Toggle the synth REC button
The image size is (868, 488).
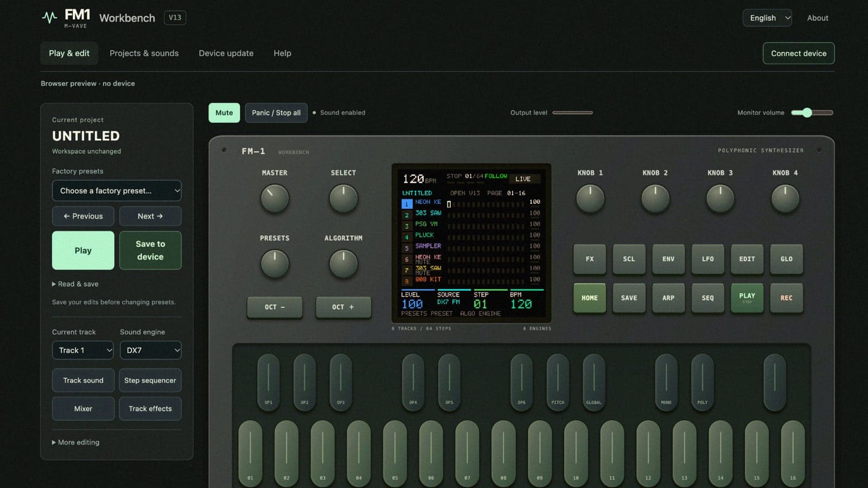787,298
